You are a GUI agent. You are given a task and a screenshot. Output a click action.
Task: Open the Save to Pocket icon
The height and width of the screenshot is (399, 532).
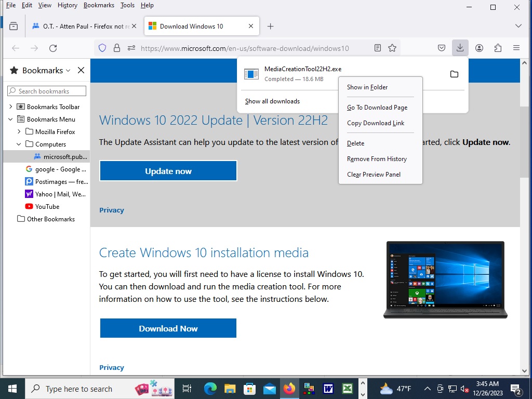coord(442,48)
